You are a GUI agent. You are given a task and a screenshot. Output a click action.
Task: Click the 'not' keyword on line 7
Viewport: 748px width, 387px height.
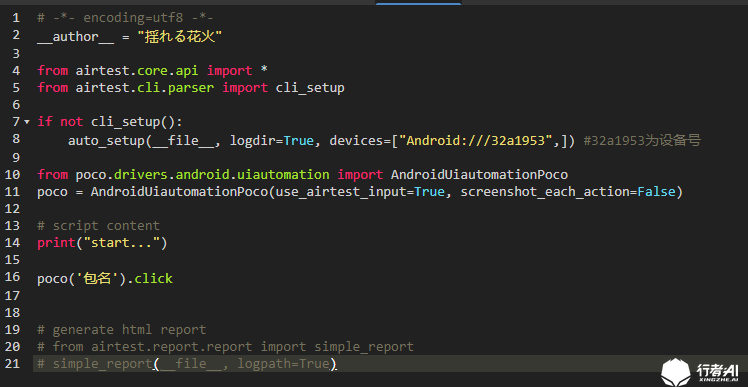(x=72, y=122)
